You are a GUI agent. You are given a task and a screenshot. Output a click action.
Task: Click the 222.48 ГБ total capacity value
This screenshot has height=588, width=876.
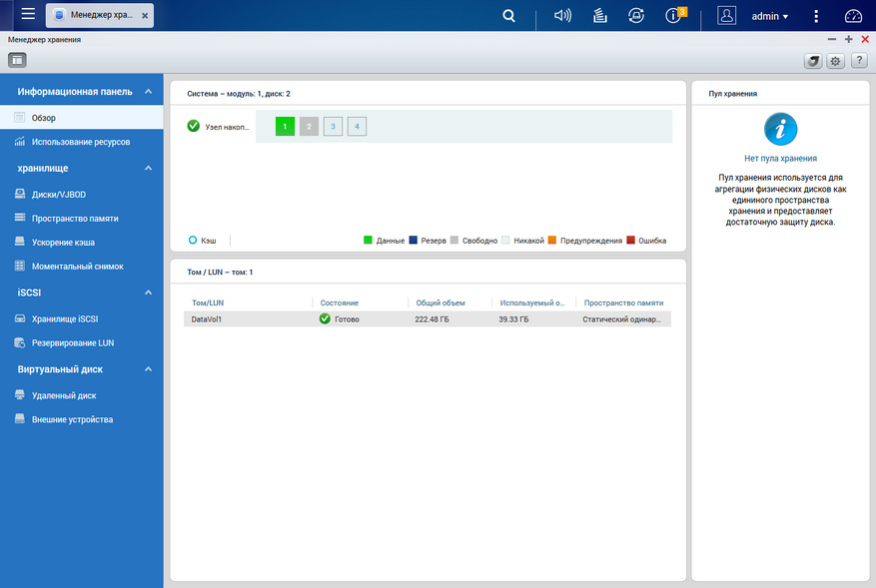click(432, 319)
